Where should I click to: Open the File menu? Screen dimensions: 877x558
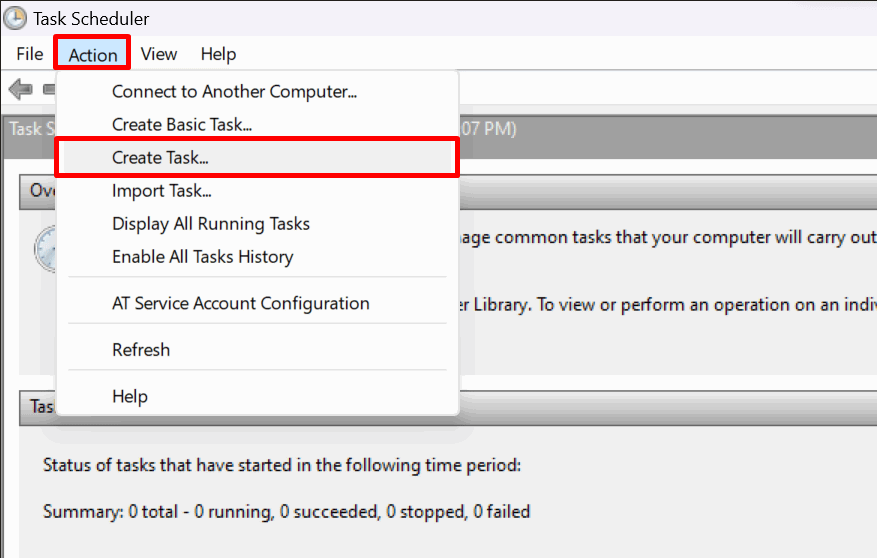tap(30, 54)
